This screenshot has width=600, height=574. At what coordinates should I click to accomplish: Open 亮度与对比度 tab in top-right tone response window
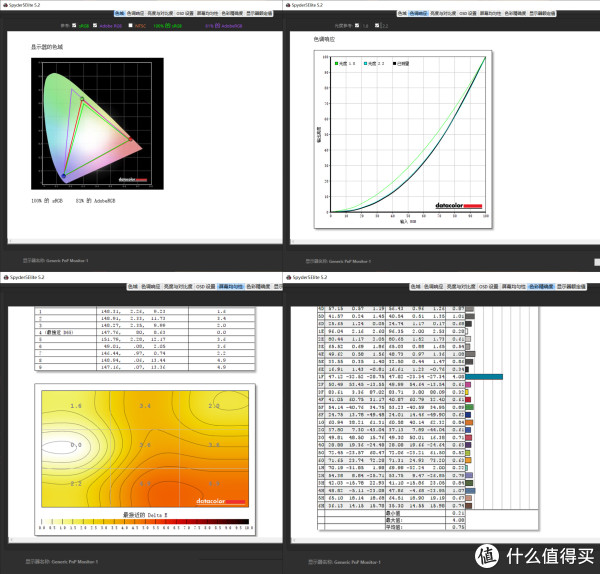pyautogui.click(x=443, y=13)
